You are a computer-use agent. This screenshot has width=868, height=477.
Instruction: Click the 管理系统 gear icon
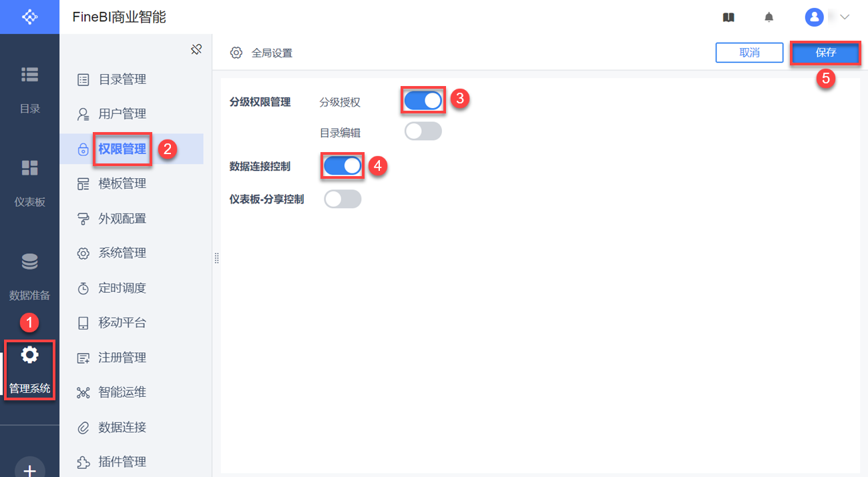click(x=29, y=355)
